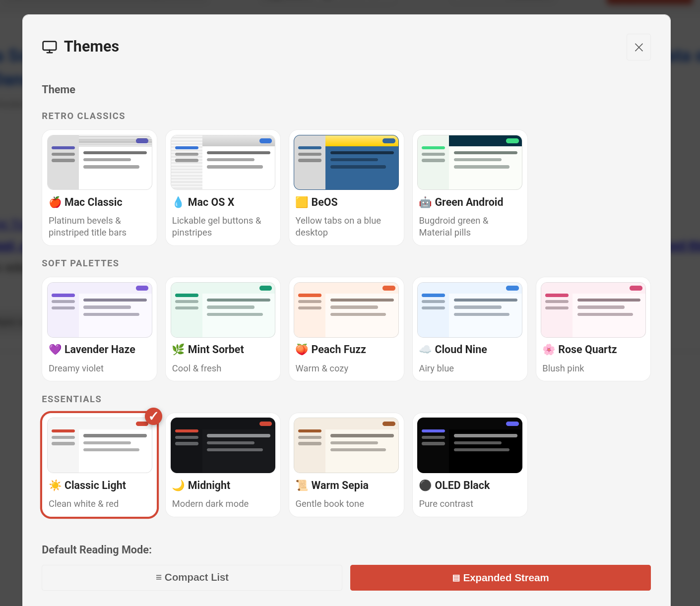Choose Expanded Stream reading mode

(x=501, y=578)
